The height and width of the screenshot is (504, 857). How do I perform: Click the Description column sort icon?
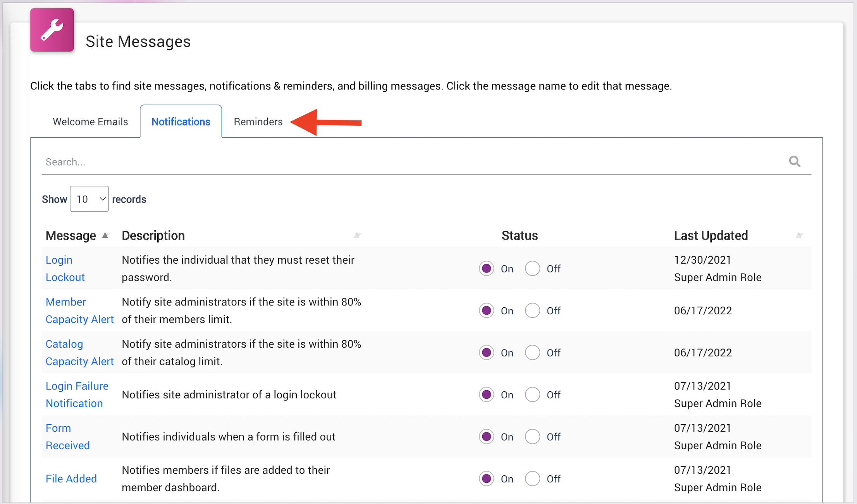357,235
